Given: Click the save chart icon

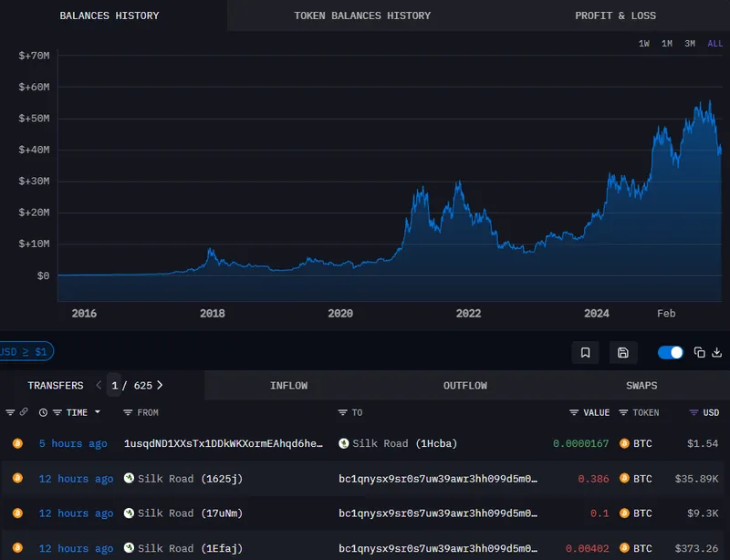Looking at the screenshot, I should pos(624,352).
